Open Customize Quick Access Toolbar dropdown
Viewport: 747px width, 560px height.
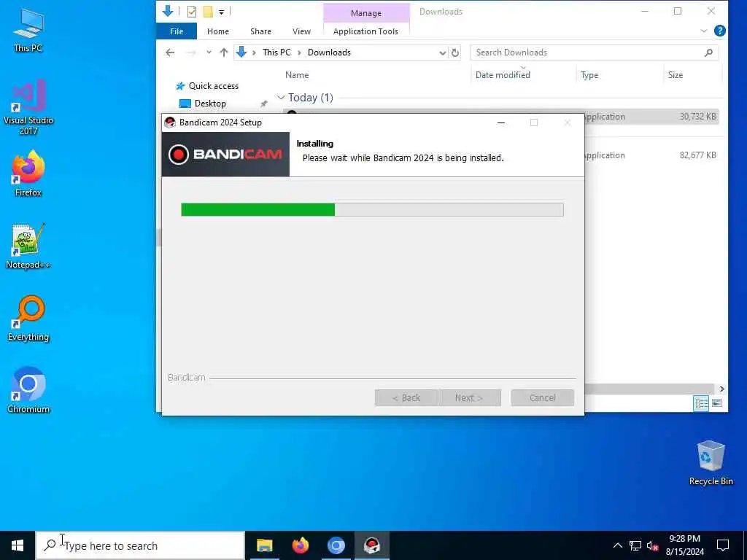point(222,12)
